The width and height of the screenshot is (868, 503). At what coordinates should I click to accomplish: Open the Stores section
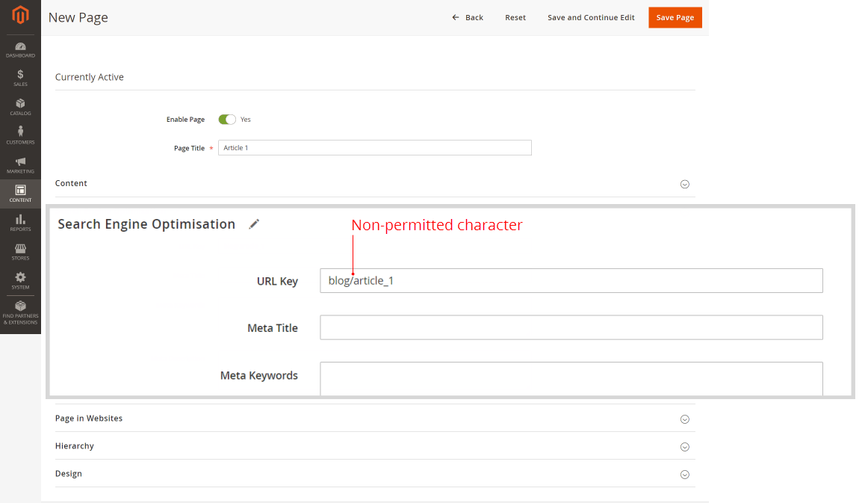pyautogui.click(x=20, y=250)
